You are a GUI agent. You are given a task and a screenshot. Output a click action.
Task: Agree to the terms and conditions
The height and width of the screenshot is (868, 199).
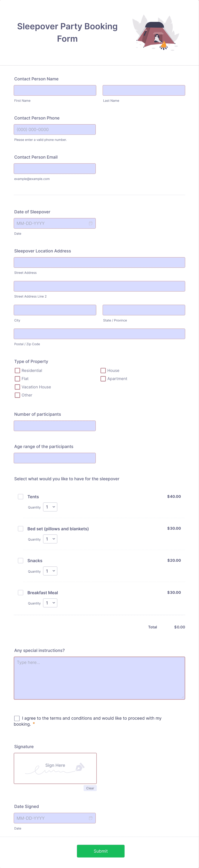point(17,718)
